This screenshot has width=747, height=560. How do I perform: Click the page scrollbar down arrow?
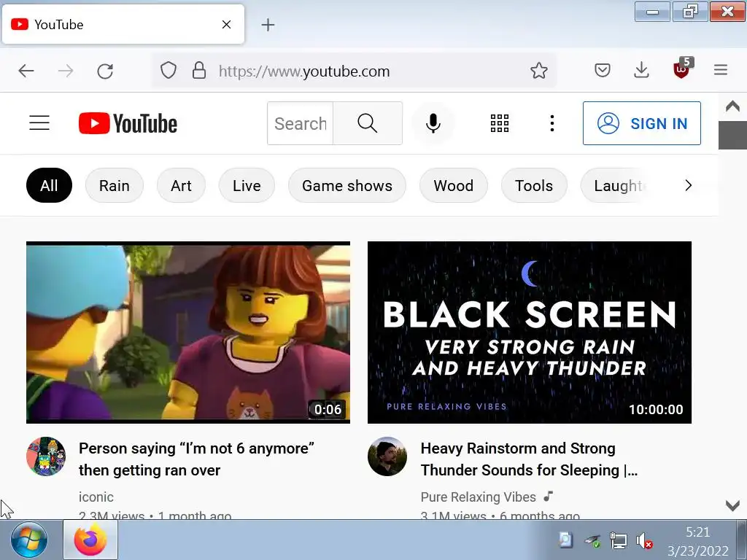(732, 505)
